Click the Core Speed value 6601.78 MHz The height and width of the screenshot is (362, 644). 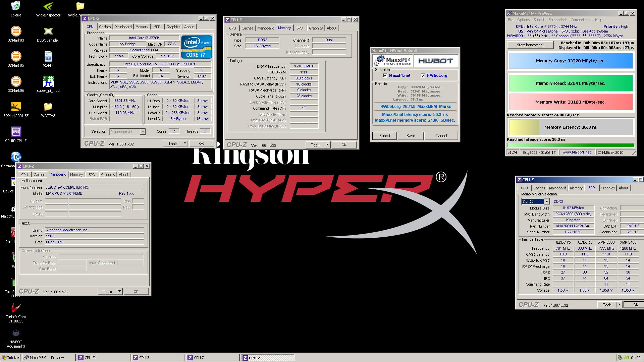point(125,101)
